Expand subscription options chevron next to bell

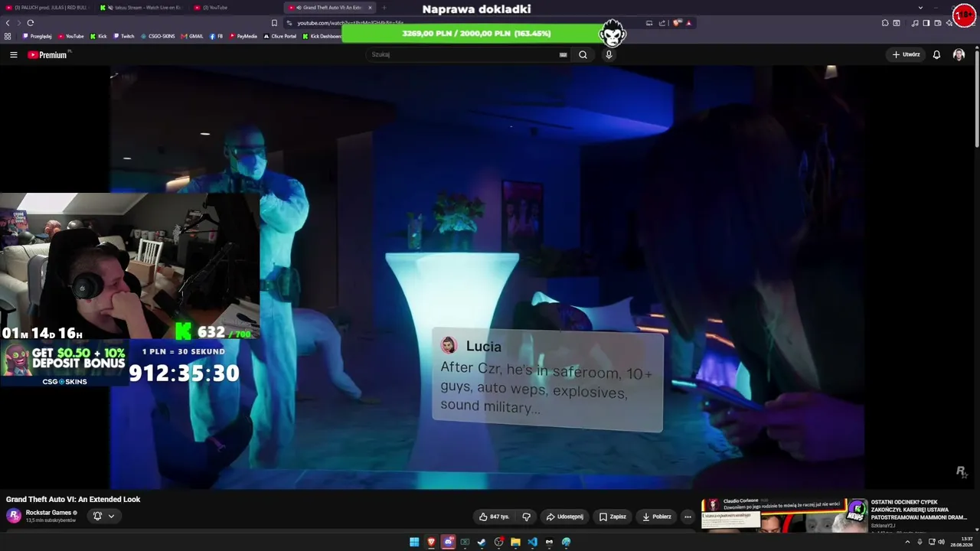coord(111,516)
